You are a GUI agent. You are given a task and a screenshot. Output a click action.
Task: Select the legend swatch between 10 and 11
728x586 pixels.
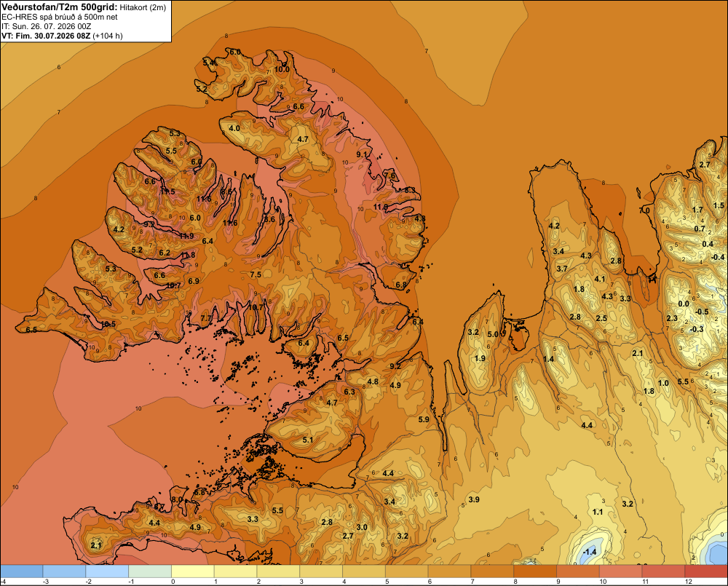(x=621, y=571)
